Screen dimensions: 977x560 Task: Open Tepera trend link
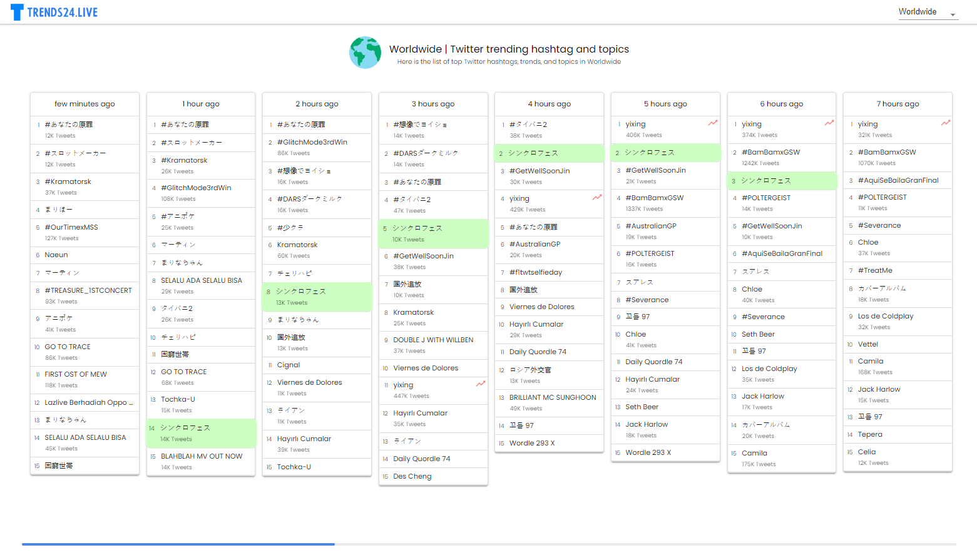(870, 434)
